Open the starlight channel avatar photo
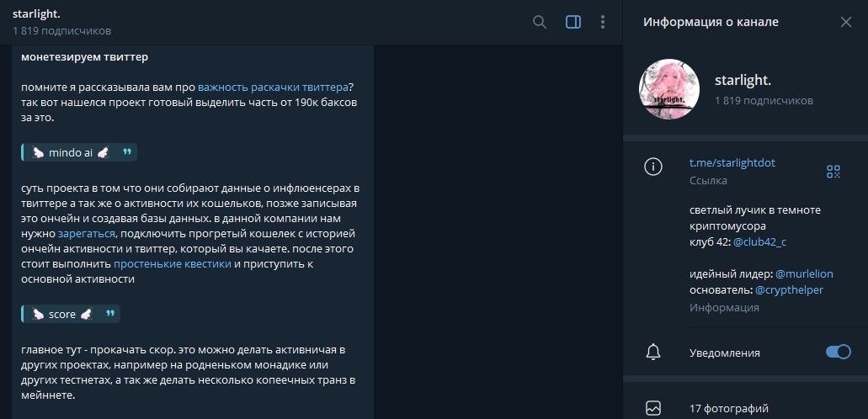This screenshot has width=868, height=419. [x=668, y=89]
